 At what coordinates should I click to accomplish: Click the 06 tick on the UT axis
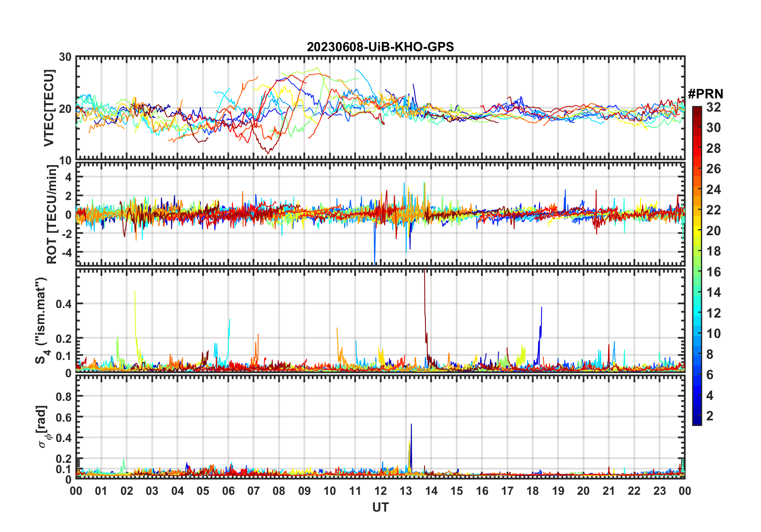click(228, 491)
